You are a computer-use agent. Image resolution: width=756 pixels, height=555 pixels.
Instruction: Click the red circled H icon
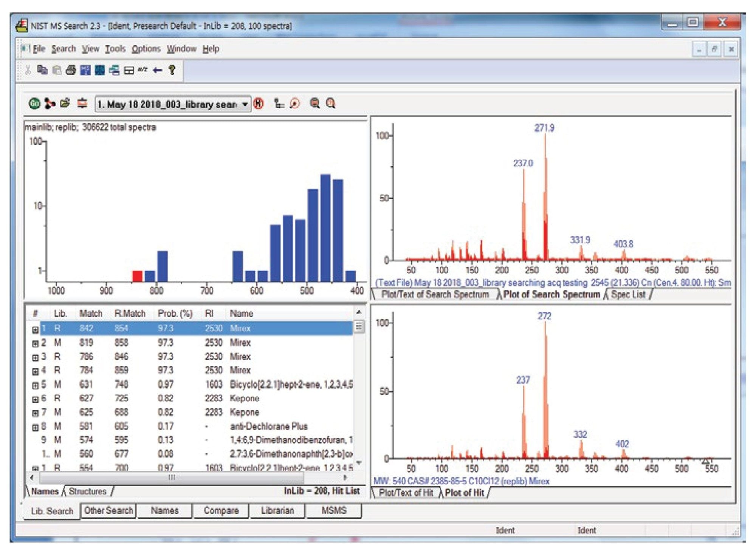[x=259, y=103]
